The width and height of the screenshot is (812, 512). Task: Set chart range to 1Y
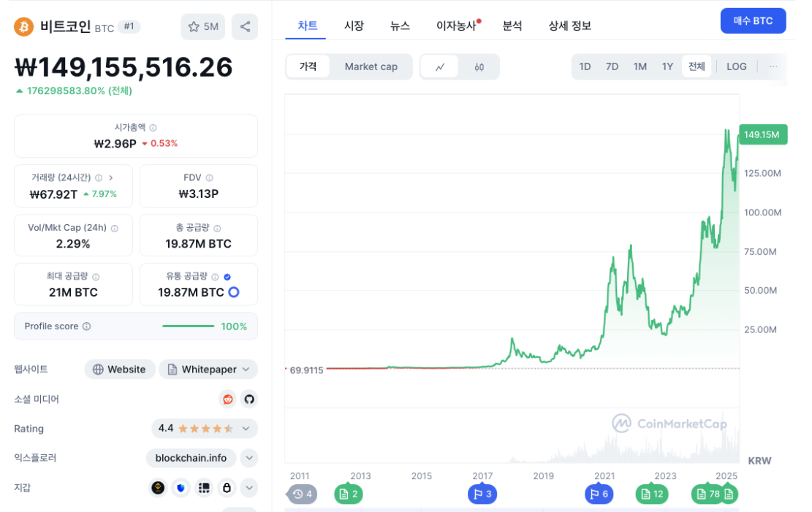pos(667,66)
